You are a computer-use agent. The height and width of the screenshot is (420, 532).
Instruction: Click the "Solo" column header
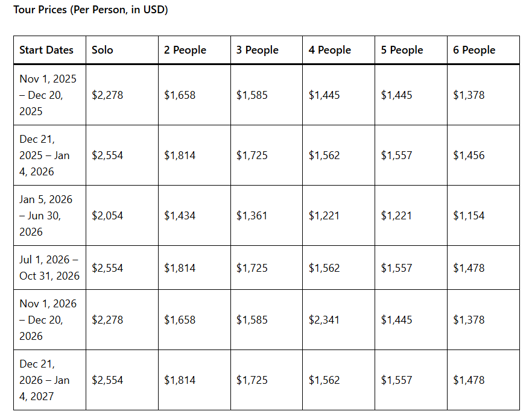pyautogui.click(x=103, y=50)
